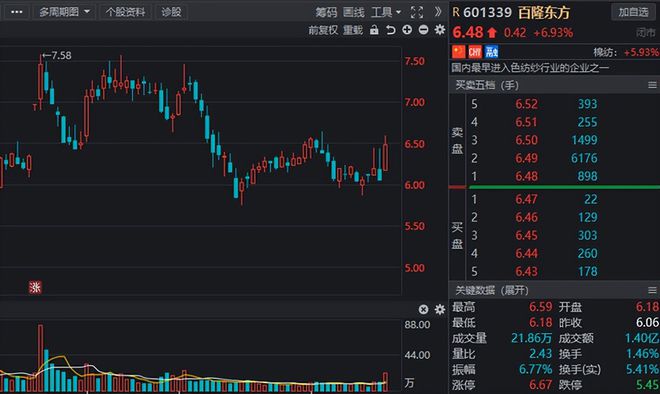Viewport: 660px width, 394px height.
Task: Select sell level 5 price 6.52
Action: pyautogui.click(x=526, y=104)
